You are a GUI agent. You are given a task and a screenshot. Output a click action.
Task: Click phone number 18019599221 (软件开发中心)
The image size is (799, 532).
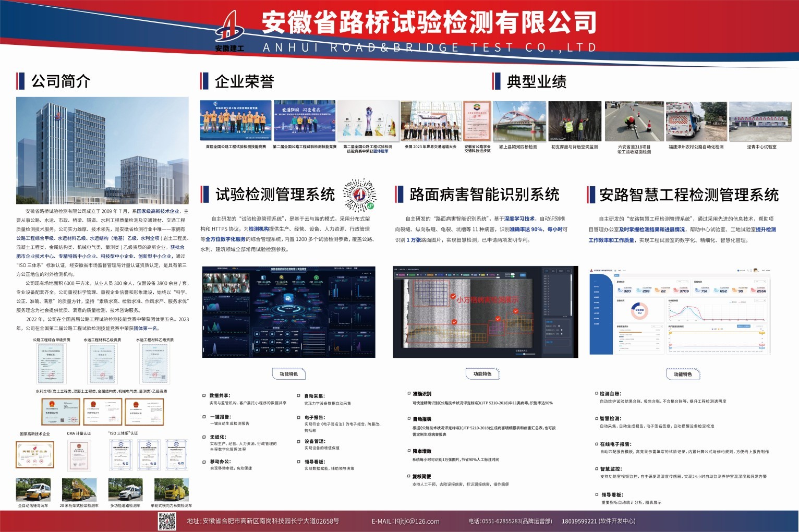pyautogui.click(x=599, y=521)
